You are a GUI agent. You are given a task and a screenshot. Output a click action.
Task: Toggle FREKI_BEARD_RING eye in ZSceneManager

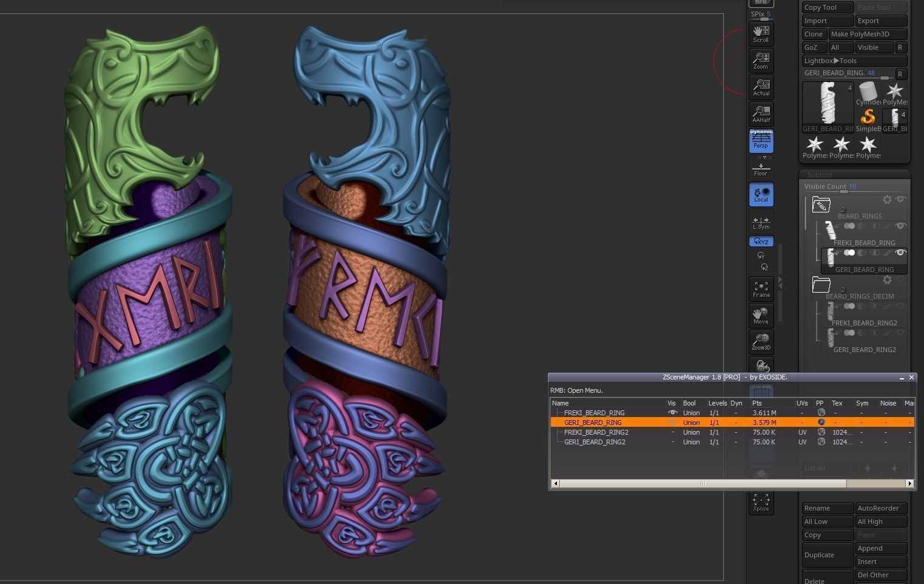pyautogui.click(x=672, y=413)
